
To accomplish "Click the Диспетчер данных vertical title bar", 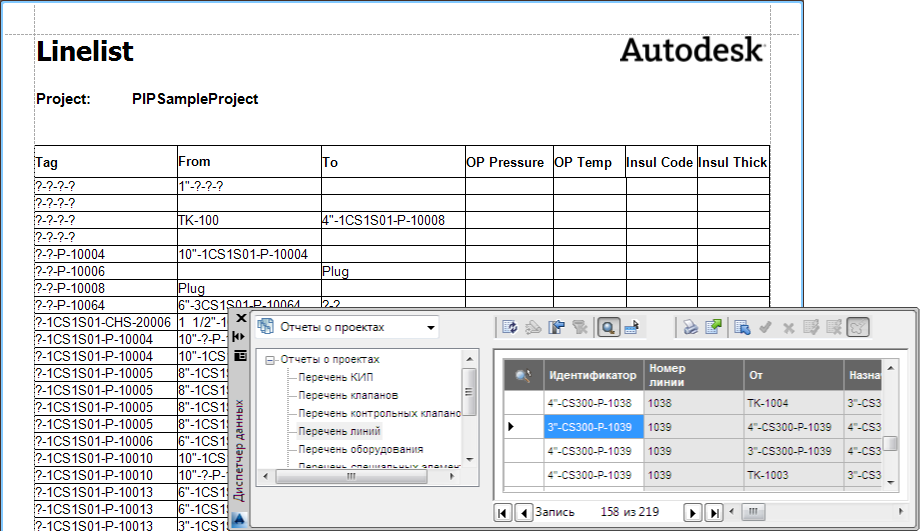I will point(238,449).
